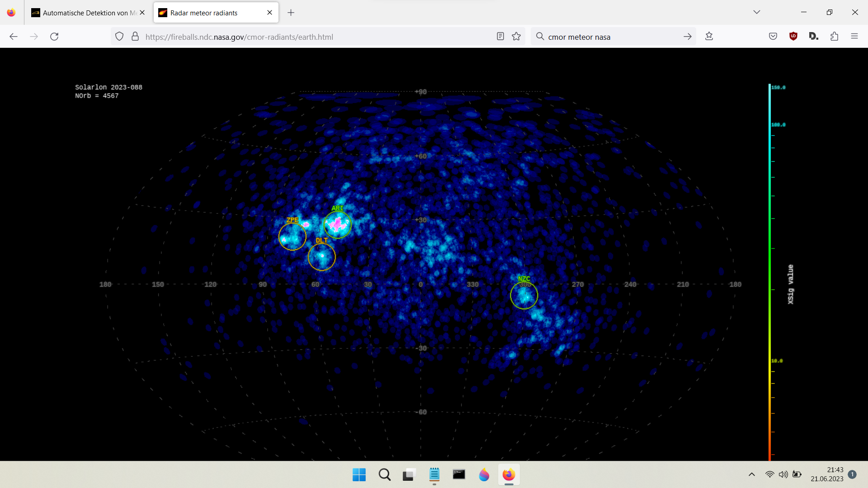Open the Dark Reader extension icon

(814, 37)
